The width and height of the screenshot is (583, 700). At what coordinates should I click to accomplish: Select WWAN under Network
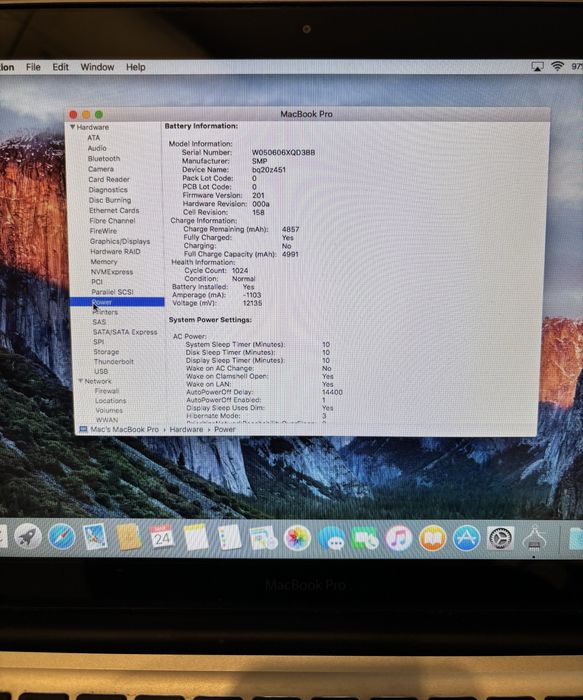(107, 420)
